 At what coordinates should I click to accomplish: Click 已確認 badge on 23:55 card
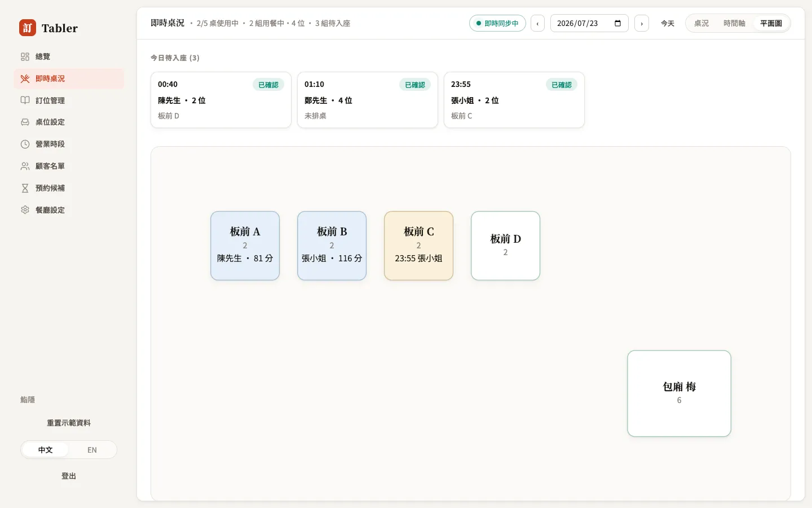[x=562, y=85]
